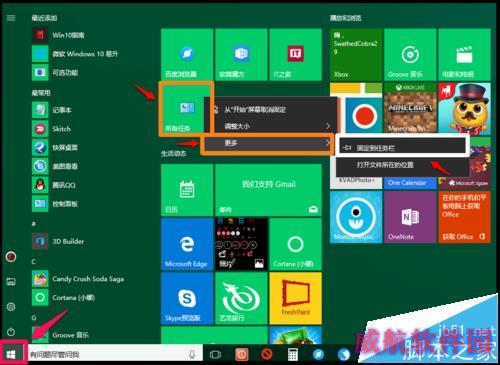Open 可选功能 from recently added list
The width and height of the screenshot is (500, 365).
click(x=55, y=72)
